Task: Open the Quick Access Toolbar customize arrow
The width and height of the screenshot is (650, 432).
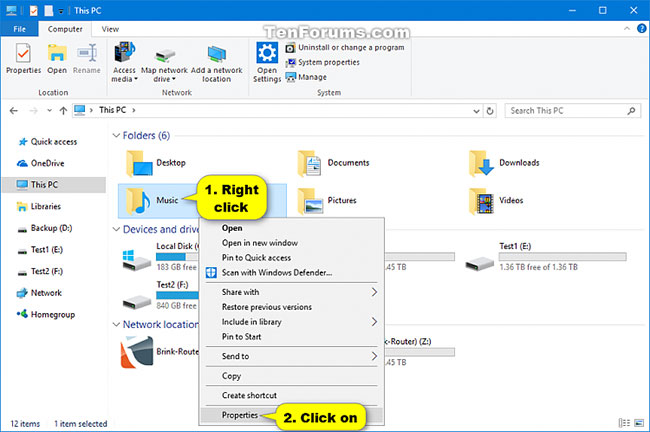Action: coord(61,11)
